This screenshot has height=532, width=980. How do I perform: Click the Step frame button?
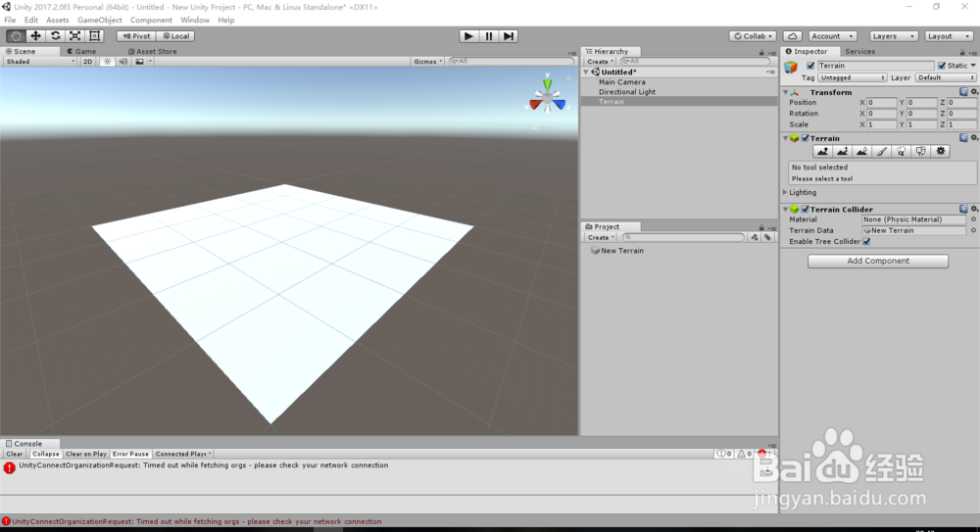509,36
